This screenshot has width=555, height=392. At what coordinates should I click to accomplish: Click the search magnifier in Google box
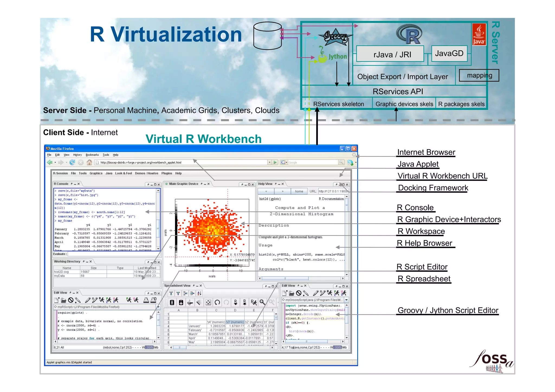pyautogui.click(x=341, y=163)
